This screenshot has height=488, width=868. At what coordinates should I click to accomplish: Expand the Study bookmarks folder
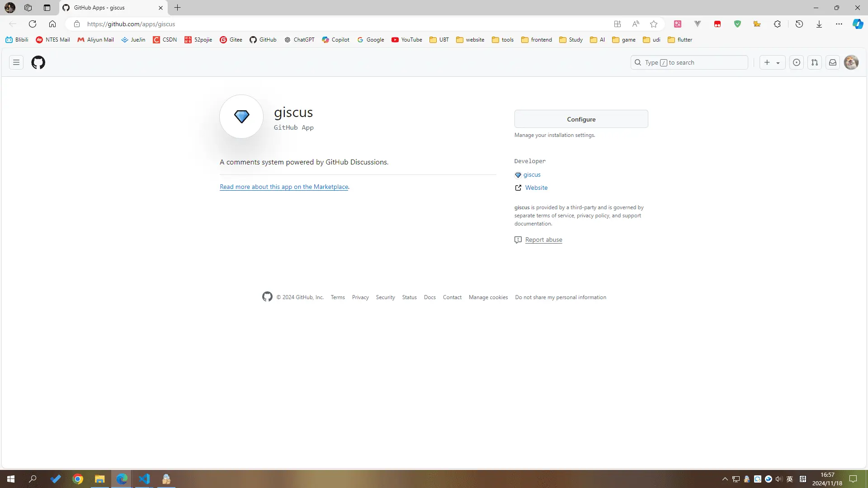pyautogui.click(x=571, y=40)
